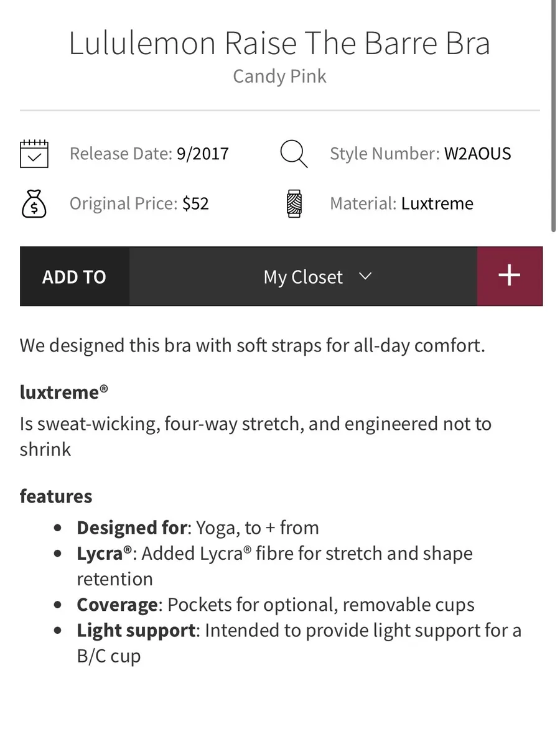560x752 pixels.
Task: Expand the list chevron beside My Closet
Action: click(x=366, y=276)
